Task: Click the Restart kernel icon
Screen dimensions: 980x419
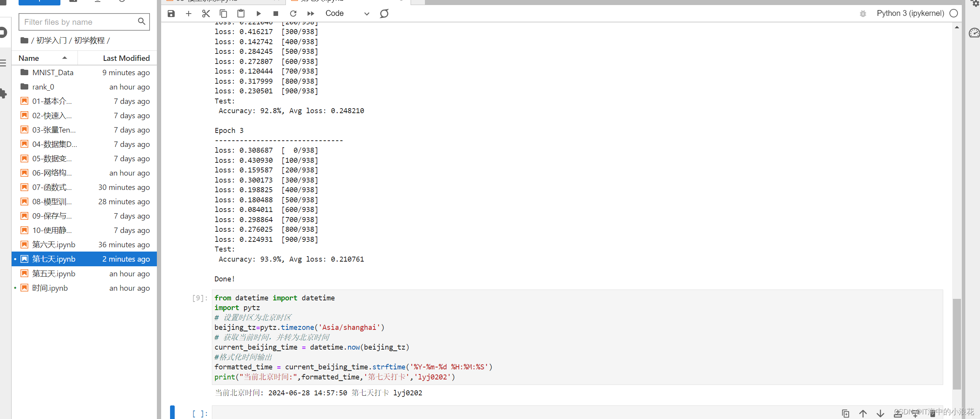Action: (x=292, y=14)
